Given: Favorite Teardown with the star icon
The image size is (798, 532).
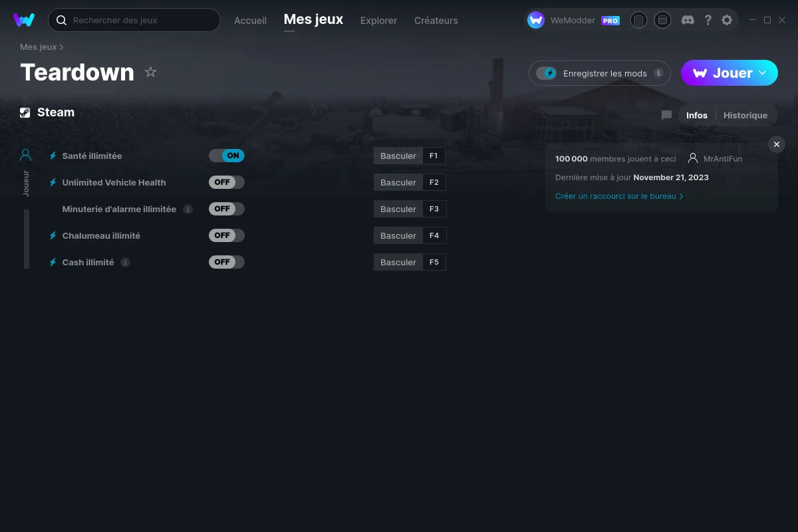Looking at the screenshot, I should (151, 72).
